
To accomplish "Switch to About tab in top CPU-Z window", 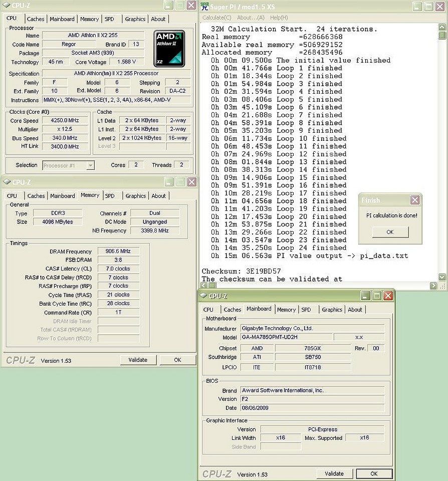I will [x=158, y=19].
